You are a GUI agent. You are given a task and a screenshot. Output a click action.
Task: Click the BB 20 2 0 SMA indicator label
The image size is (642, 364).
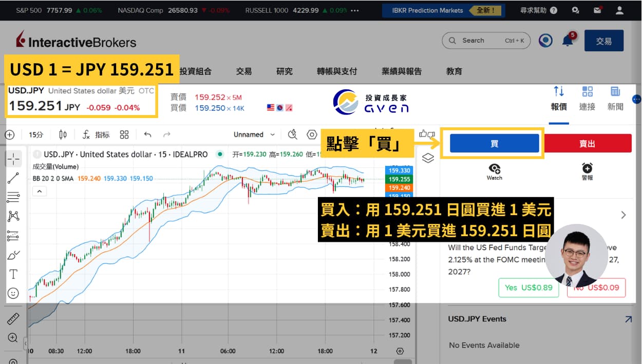(x=53, y=179)
